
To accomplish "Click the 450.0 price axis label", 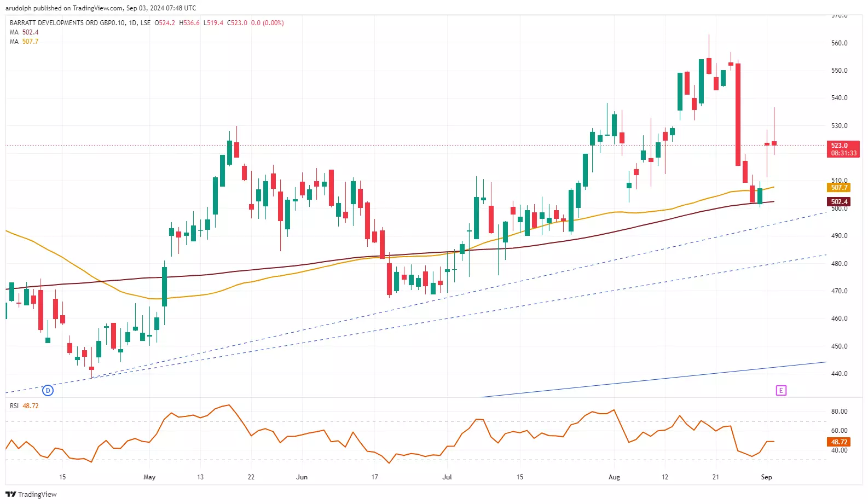I will (839, 346).
